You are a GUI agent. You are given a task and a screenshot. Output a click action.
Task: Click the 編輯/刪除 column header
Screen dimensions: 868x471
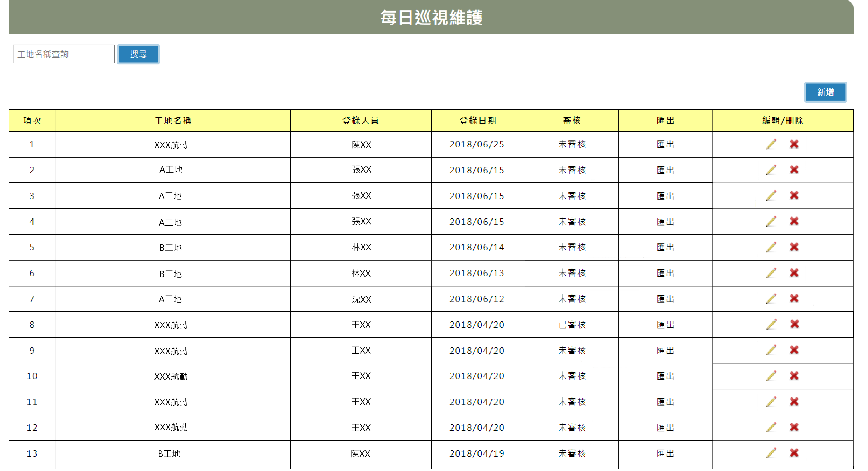coord(783,120)
